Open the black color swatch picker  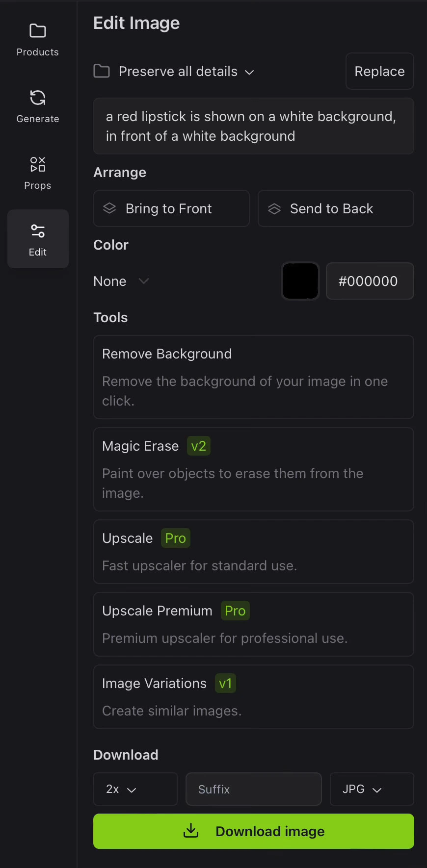[x=300, y=281]
